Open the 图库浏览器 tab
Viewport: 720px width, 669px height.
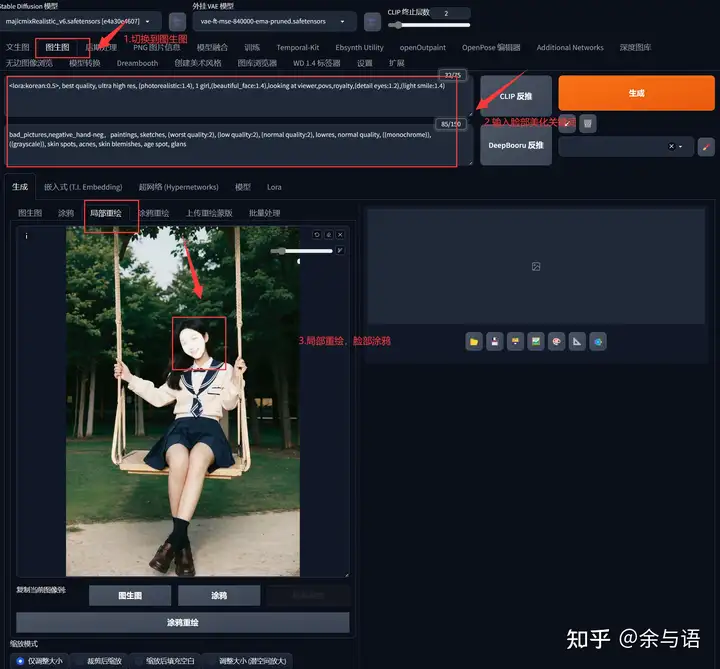pyautogui.click(x=257, y=63)
